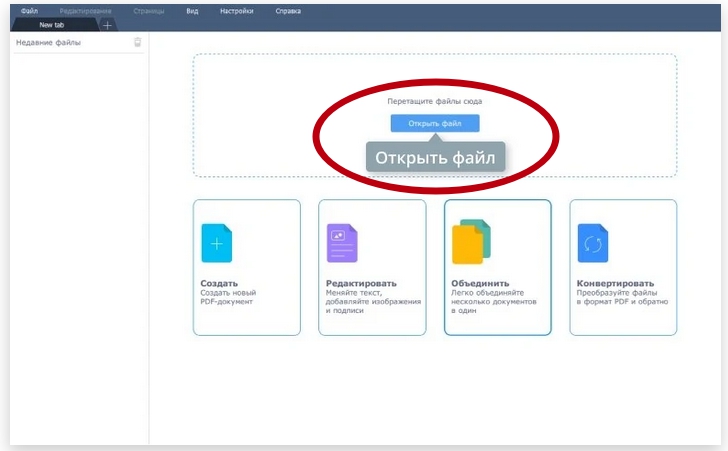The height and width of the screenshot is (451, 728).
Task: Click the blue Convert file icon
Action: click(593, 243)
